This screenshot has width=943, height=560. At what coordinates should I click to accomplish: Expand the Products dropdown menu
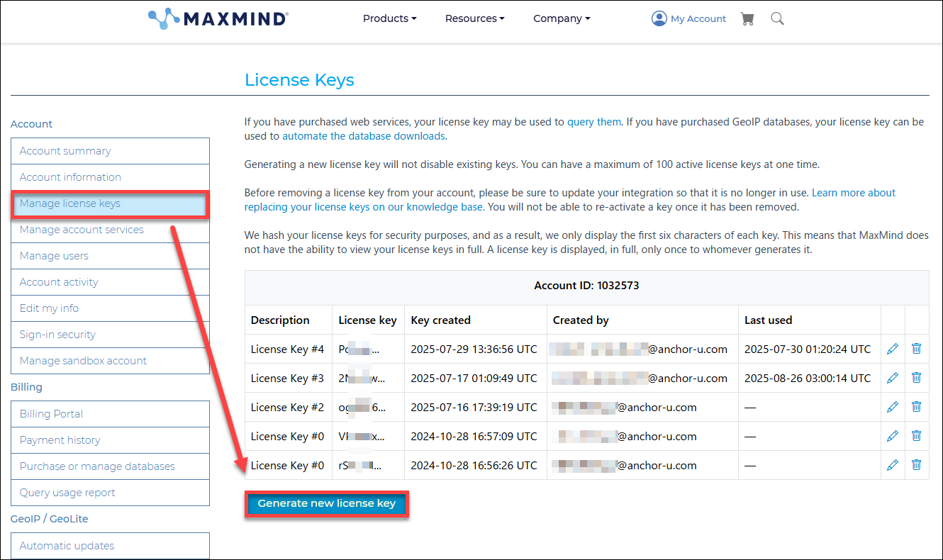click(x=389, y=18)
